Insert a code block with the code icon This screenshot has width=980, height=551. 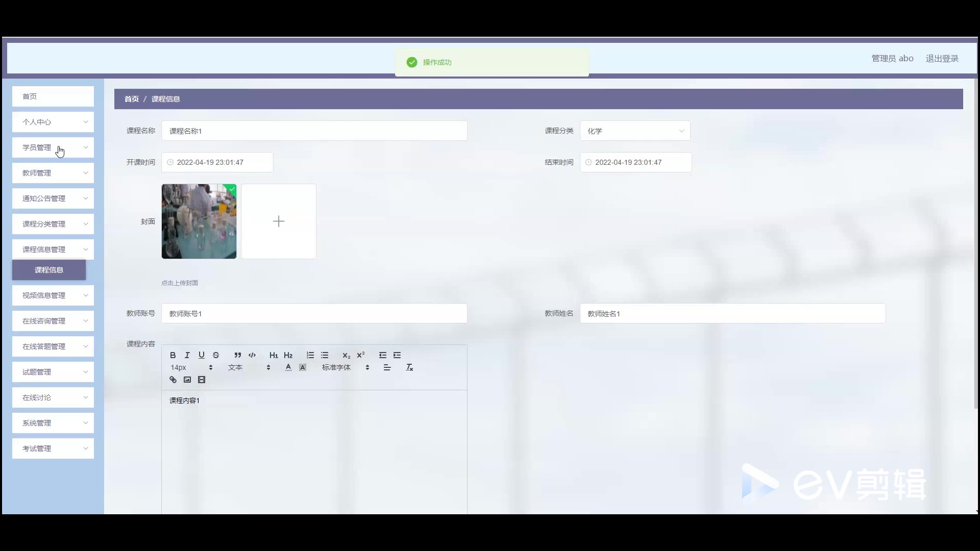coord(252,355)
